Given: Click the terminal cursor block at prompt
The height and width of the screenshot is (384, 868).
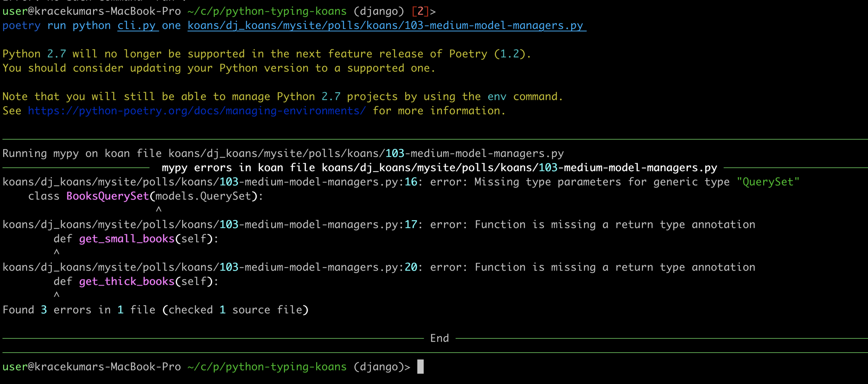Looking at the screenshot, I should point(420,367).
